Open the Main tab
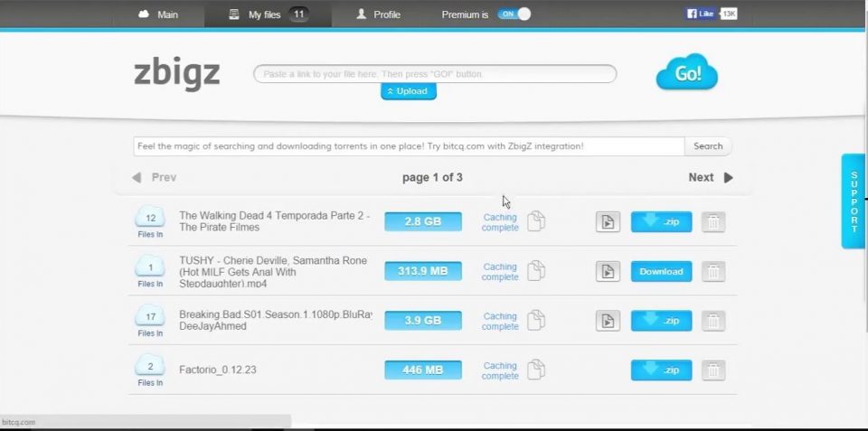Viewport: 868px width, 431px height. point(158,14)
